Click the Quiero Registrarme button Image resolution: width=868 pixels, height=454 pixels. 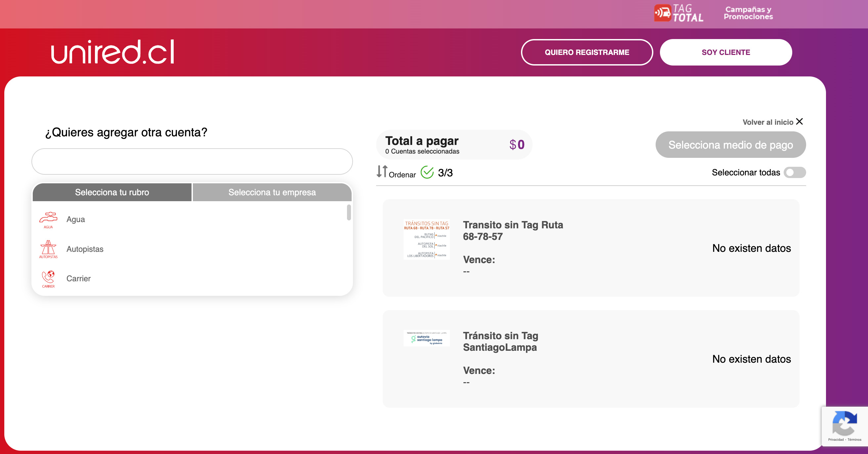586,52
